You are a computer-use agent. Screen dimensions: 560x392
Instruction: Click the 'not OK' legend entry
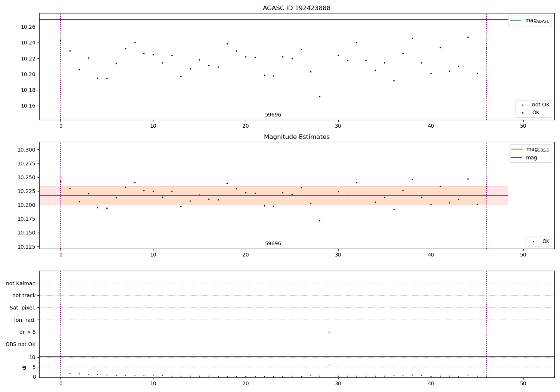[536, 105]
